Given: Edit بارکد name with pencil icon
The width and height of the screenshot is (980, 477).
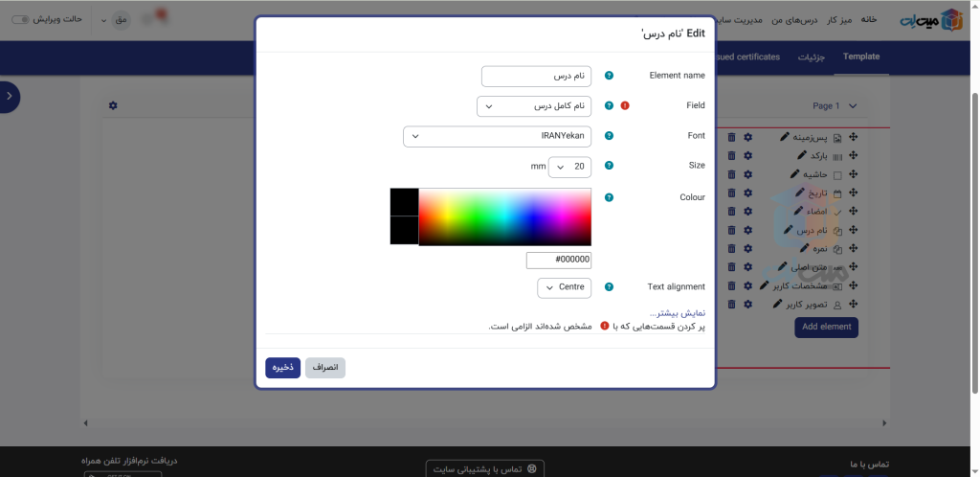Looking at the screenshot, I should 802,155.
